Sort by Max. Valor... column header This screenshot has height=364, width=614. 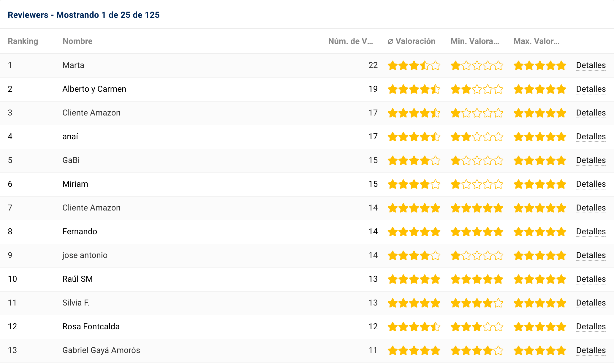(x=536, y=41)
